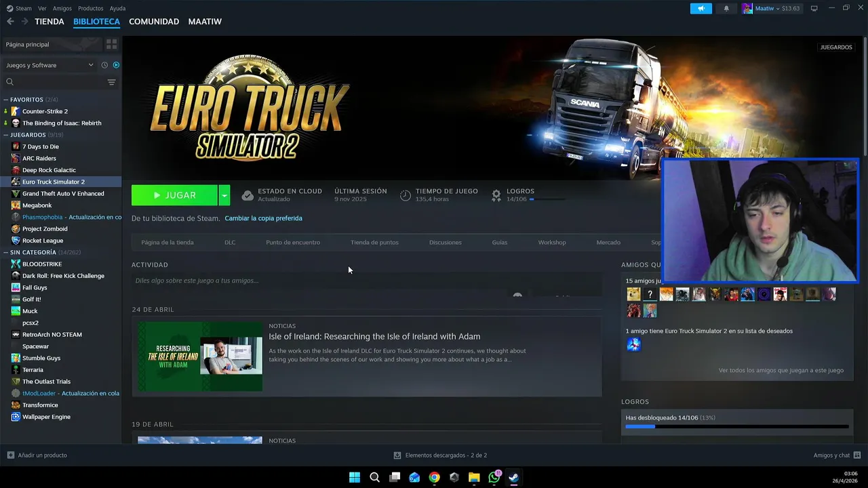
Task: Click the Wallpaper Engine icon
Action: coord(16,416)
